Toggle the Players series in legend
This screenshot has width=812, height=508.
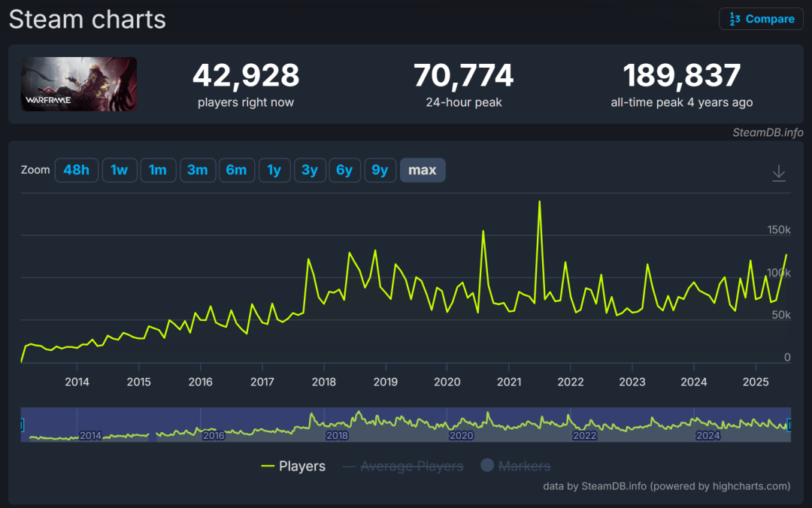tap(302, 466)
